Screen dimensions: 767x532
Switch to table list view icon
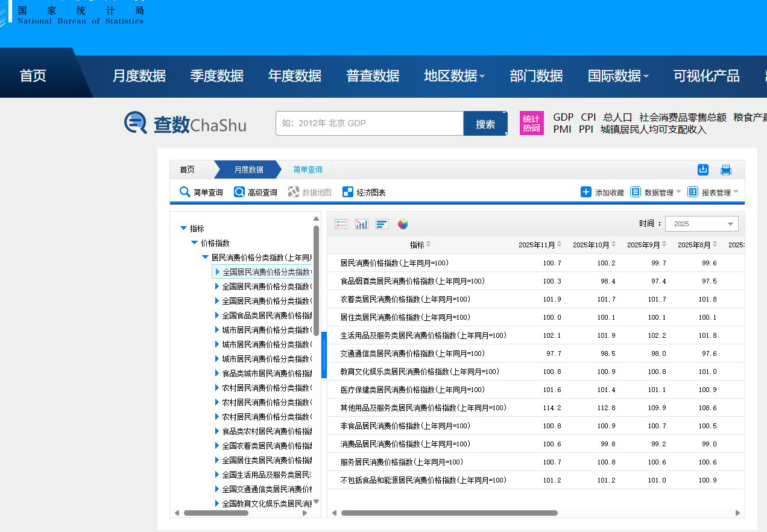pyautogui.click(x=341, y=224)
